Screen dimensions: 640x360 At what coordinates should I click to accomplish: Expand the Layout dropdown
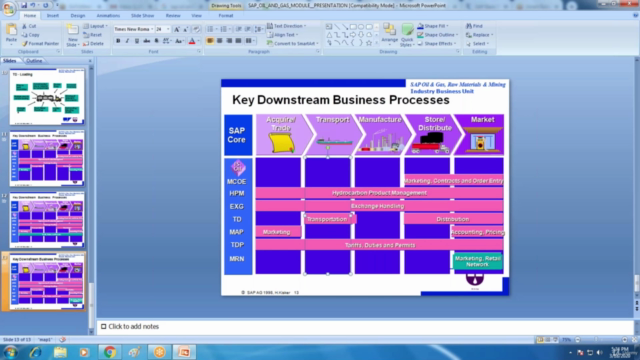tap(96, 26)
